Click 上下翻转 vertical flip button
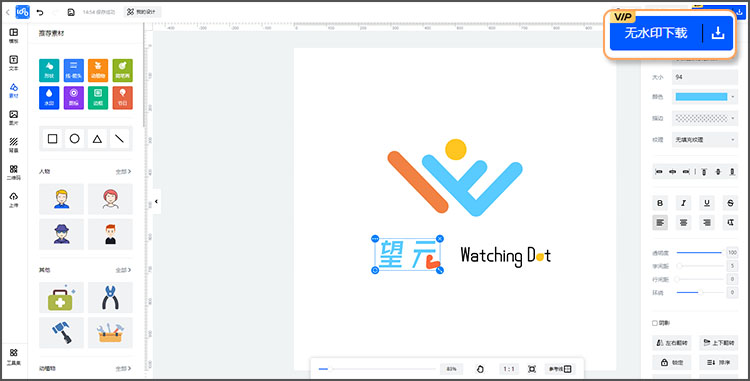 point(719,343)
